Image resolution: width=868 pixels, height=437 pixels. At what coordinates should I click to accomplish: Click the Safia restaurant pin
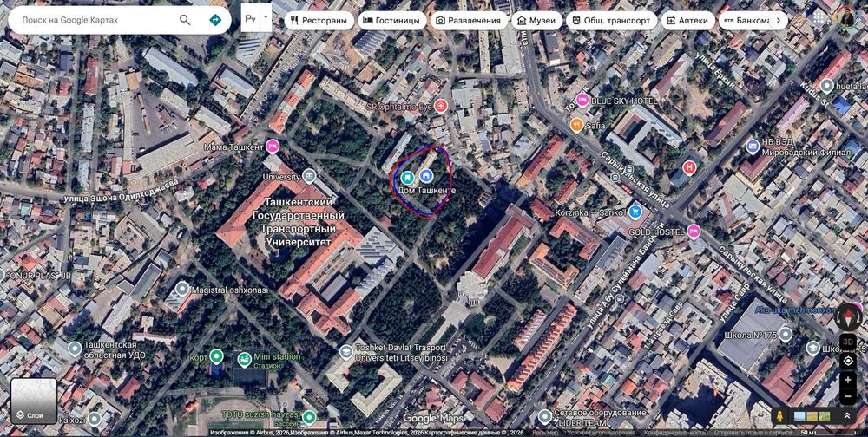(x=577, y=125)
